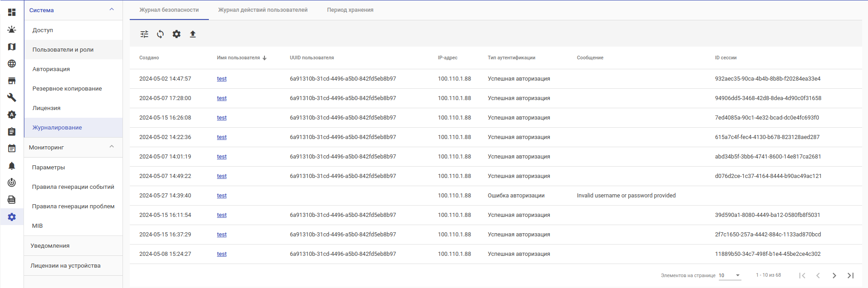Open the filter settings sliders icon
Viewport: 868px width, 288px height.
tap(144, 34)
